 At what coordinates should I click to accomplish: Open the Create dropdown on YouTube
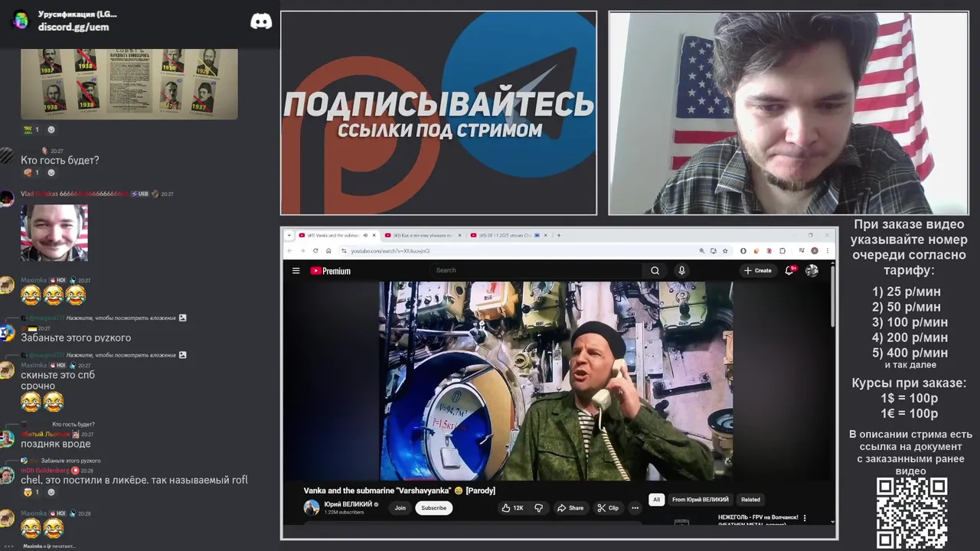click(x=758, y=270)
